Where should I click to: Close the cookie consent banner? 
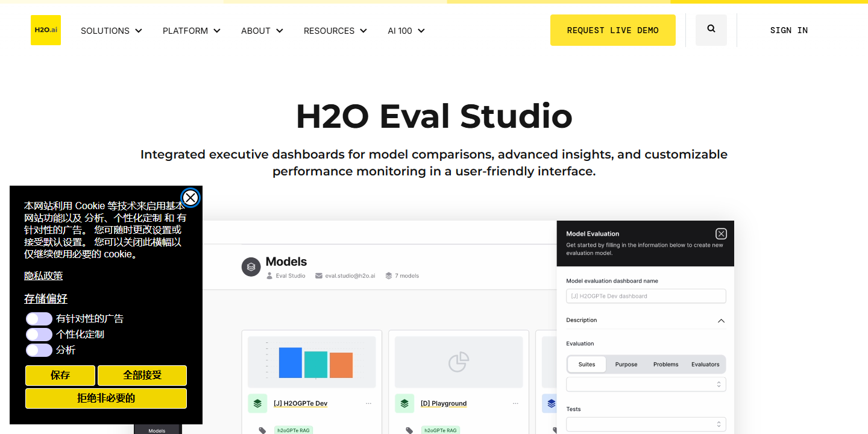point(190,198)
